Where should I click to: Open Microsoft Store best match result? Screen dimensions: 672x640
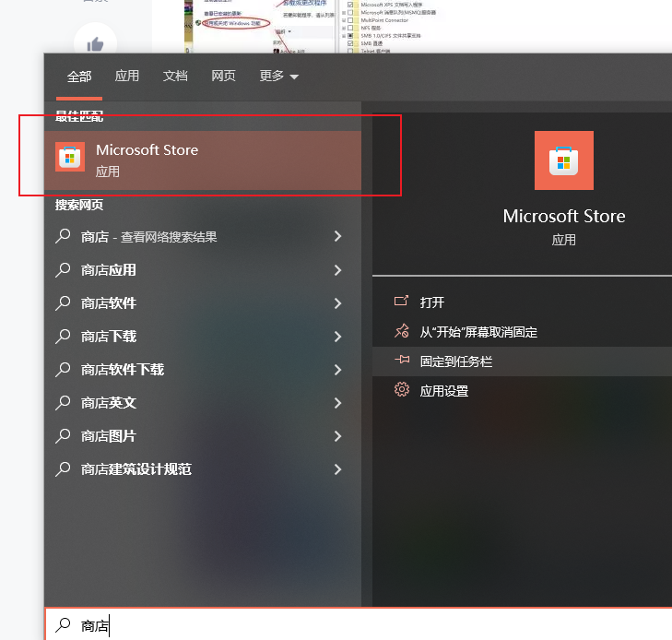203,160
